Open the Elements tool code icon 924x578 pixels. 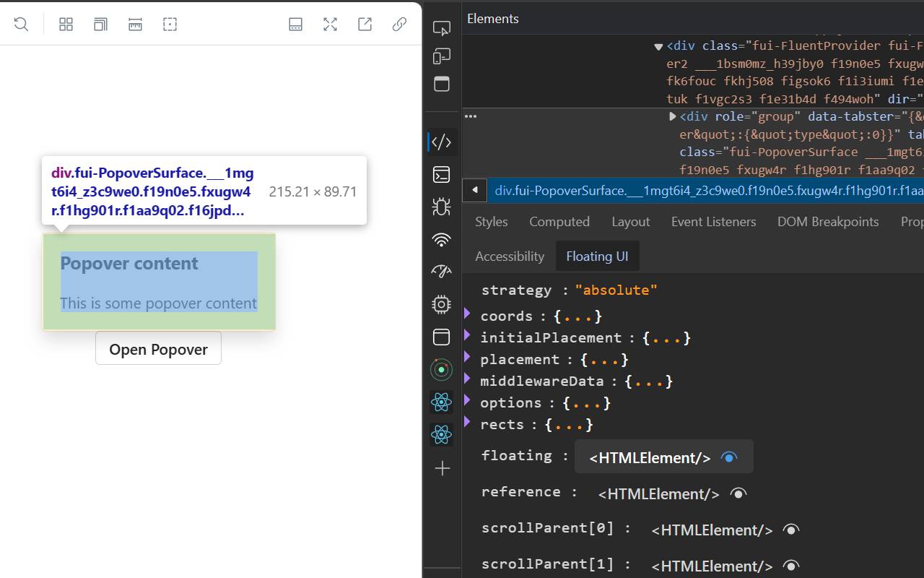441,142
